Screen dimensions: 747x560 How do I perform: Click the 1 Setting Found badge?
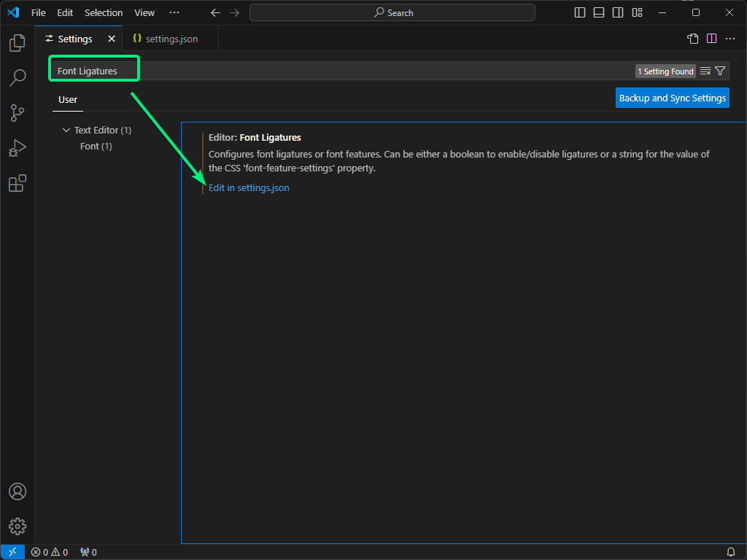pos(665,71)
